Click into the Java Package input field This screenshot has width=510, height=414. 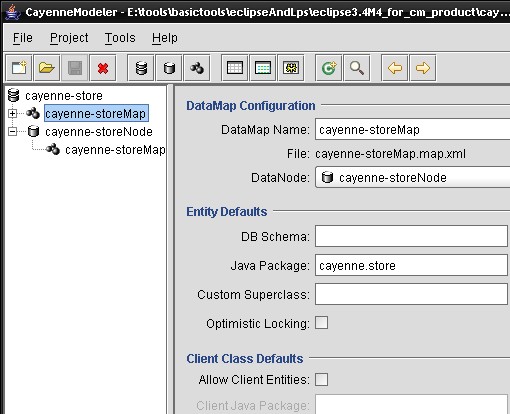pos(411,265)
